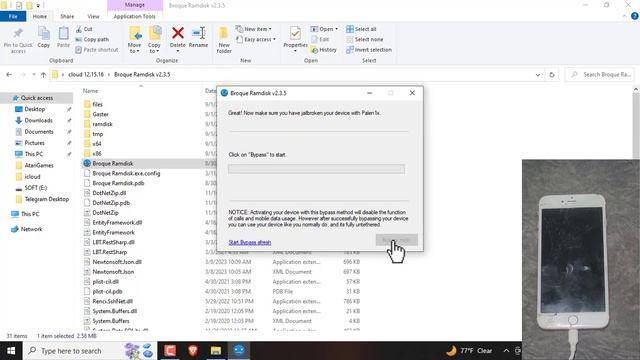Click Invert selection in the ribbon
Viewport: 640px width, 360px height.
(369, 49)
